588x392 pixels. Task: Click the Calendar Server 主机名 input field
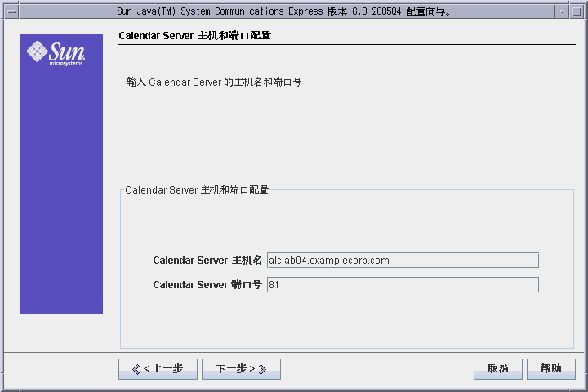pyautogui.click(x=403, y=260)
